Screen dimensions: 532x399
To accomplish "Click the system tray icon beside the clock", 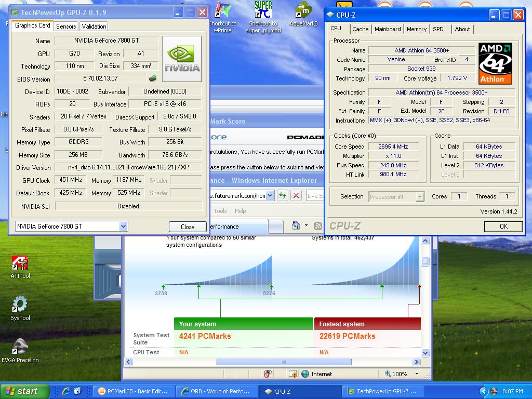I will coord(494,391).
